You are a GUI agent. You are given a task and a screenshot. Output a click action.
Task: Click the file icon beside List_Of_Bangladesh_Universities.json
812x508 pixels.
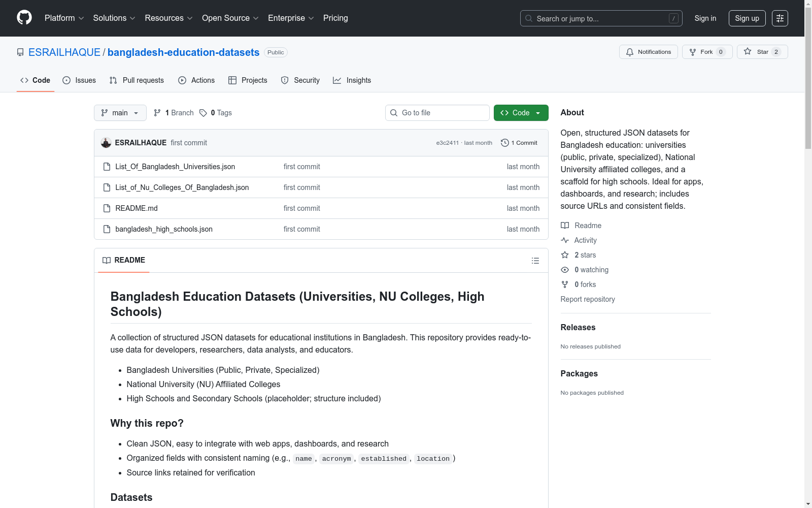pyautogui.click(x=107, y=167)
